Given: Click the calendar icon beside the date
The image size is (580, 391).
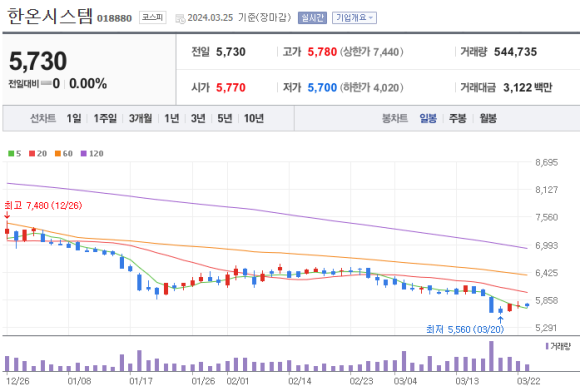Looking at the screenshot, I should (180, 18).
